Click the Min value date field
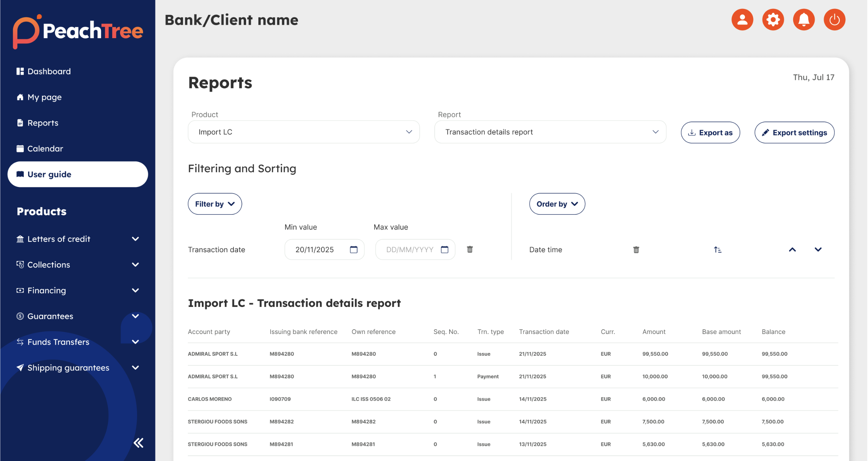 point(324,250)
